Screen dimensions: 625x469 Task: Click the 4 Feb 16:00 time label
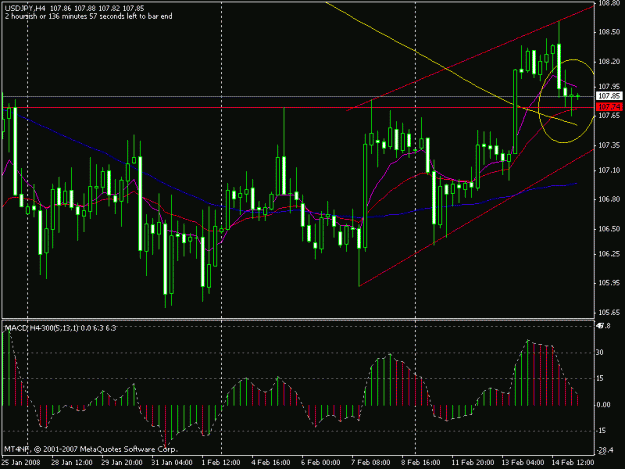(x=271, y=463)
